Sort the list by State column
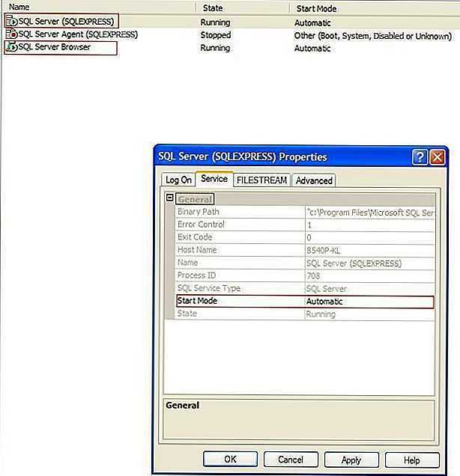The image size is (460, 476). (212, 7)
